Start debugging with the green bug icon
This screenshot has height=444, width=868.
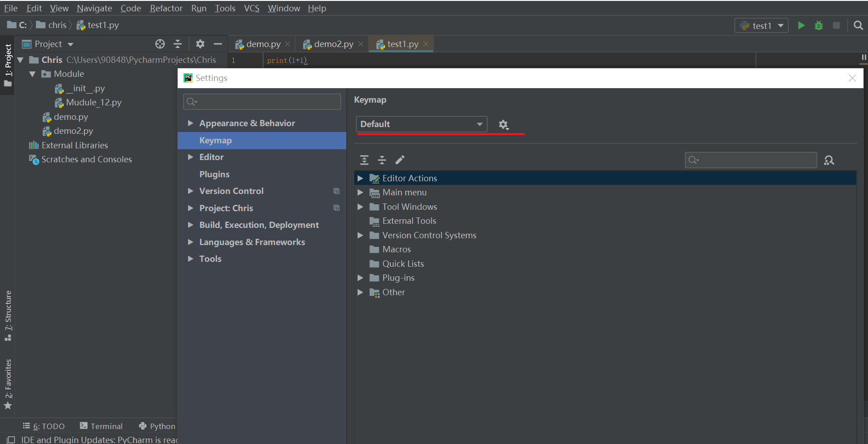[x=819, y=25]
